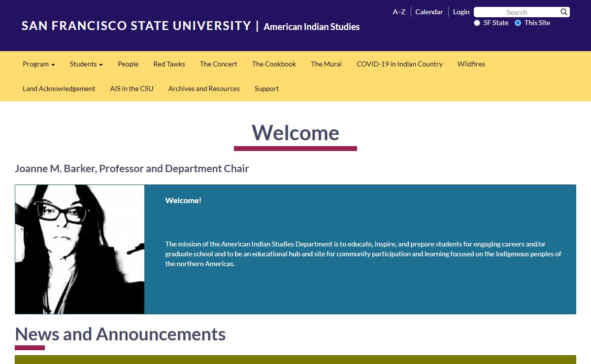591x364 pixels.
Task: Open COVID-19 in Indian Country
Action: click(399, 64)
